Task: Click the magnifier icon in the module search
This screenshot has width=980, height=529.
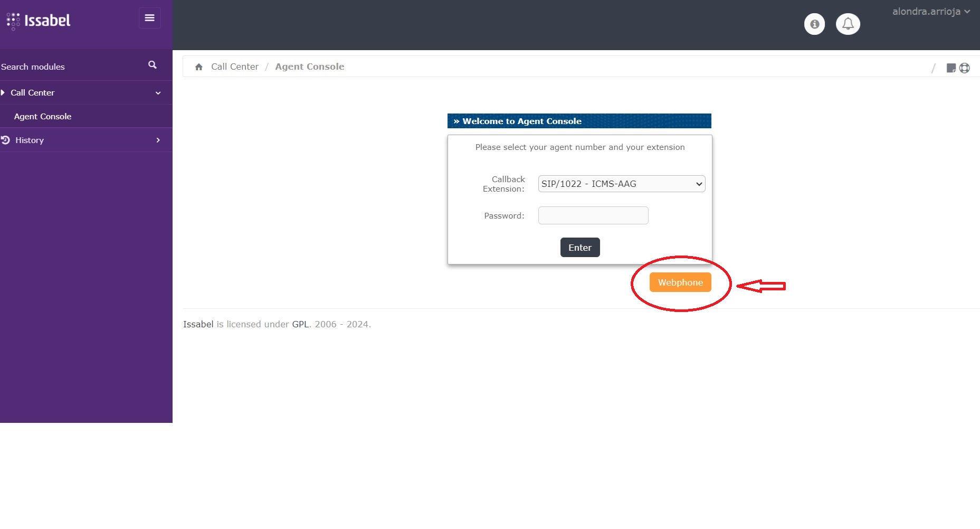Action: [x=153, y=65]
